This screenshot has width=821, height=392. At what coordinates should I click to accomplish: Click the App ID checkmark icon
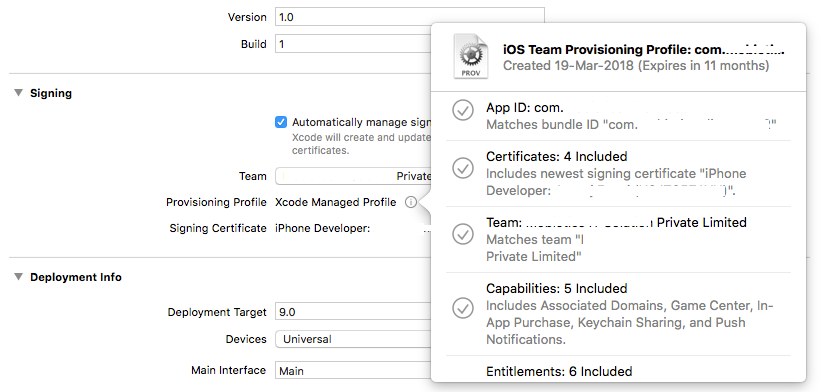463,110
